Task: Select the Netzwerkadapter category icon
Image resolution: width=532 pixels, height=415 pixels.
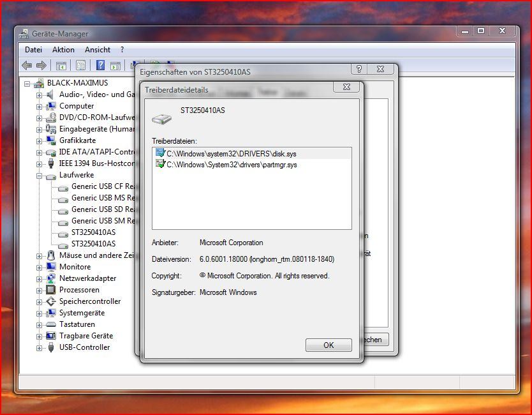Action: [51, 278]
